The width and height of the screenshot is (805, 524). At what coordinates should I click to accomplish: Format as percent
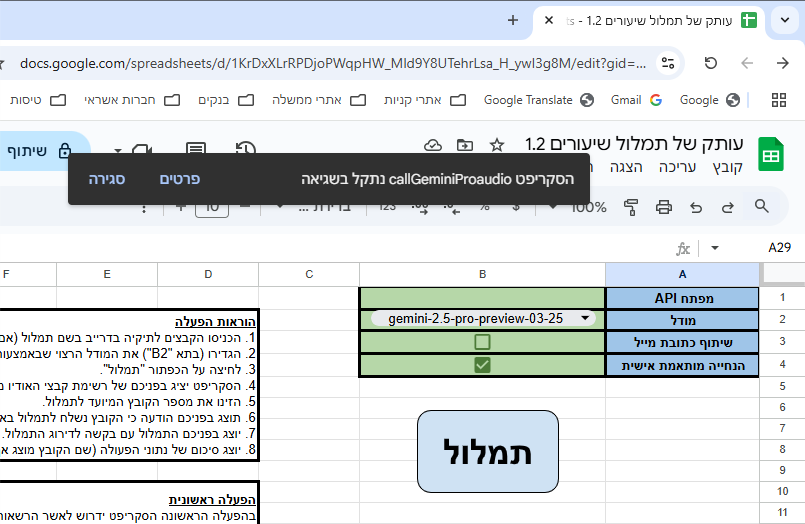(484, 208)
